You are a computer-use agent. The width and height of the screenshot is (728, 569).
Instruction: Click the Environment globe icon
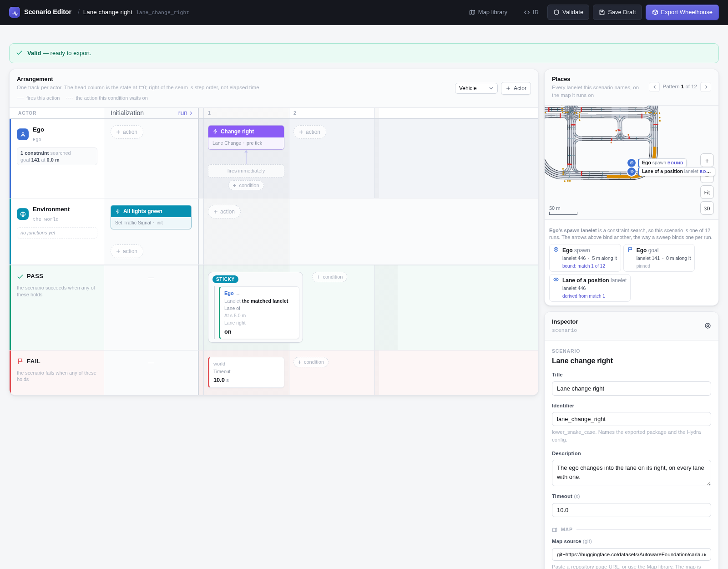click(23, 214)
